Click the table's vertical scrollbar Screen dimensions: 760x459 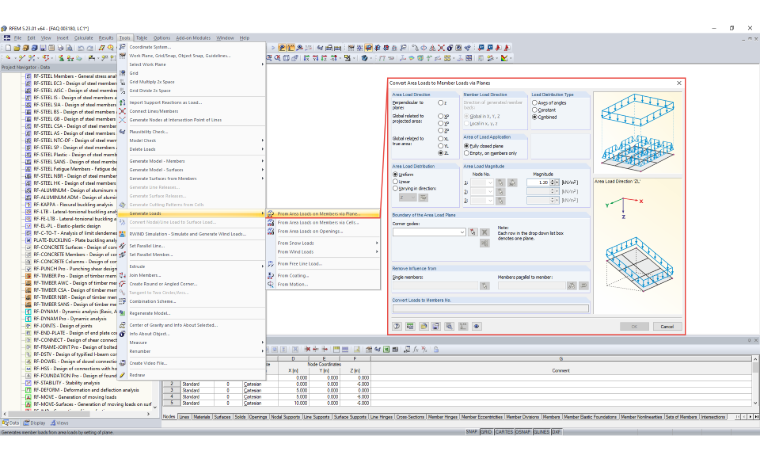click(x=755, y=381)
